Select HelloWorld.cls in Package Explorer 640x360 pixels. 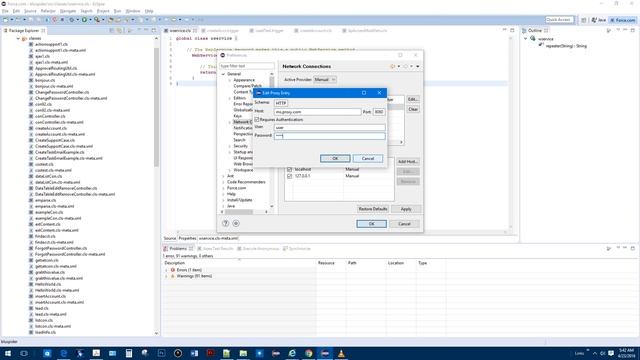coord(48,284)
